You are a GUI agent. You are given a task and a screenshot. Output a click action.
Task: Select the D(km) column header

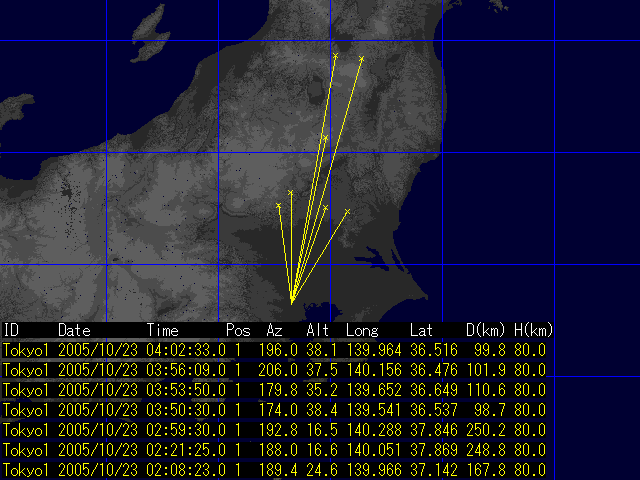(484, 329)
